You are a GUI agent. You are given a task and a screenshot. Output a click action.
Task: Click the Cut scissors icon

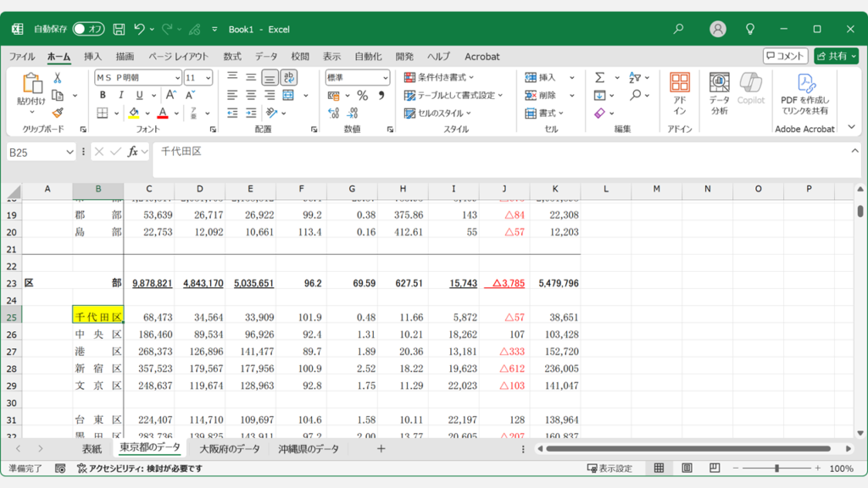coord(57,78)
